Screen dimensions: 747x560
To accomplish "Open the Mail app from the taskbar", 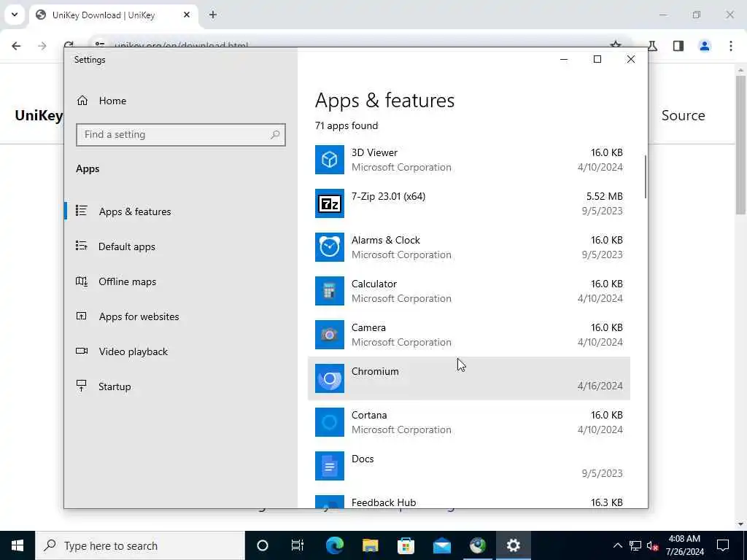I will [x=441, y=545].
